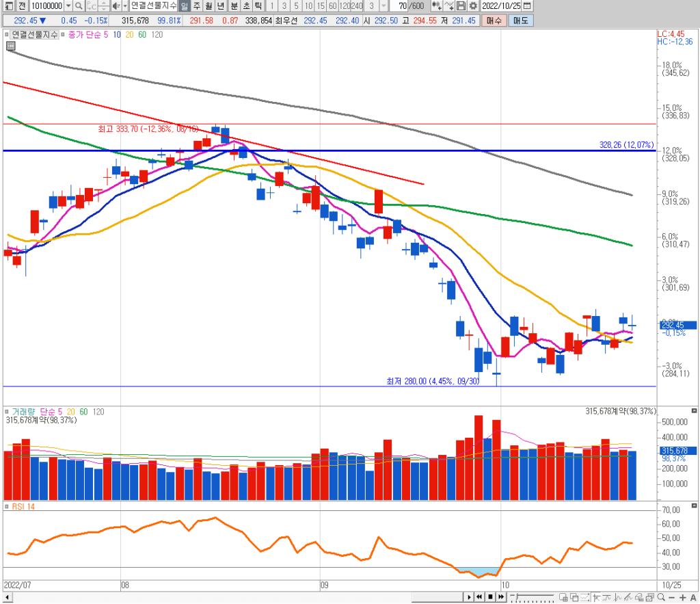Open chart settings gear icon

[x=472, y=6]
